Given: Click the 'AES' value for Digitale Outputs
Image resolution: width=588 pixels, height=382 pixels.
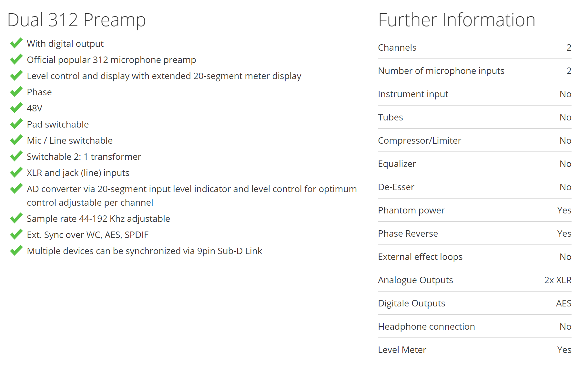Looking at the screenshot, I should [x=563, y=303].
